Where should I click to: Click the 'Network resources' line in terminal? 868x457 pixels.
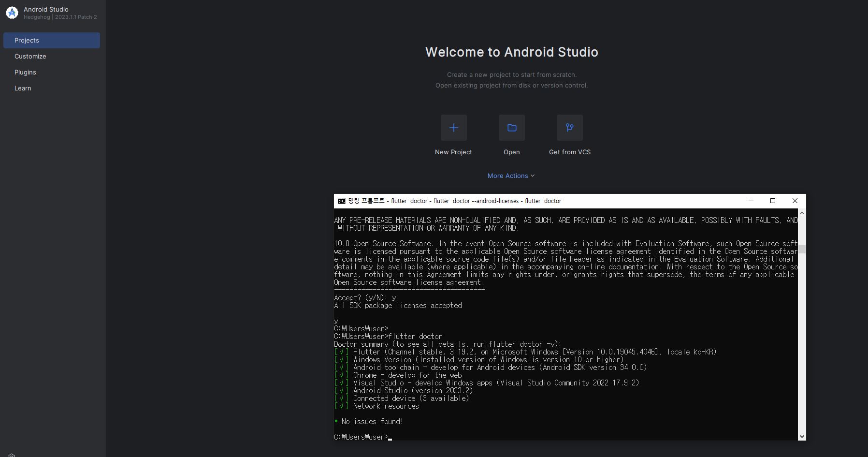pos(386,406)
